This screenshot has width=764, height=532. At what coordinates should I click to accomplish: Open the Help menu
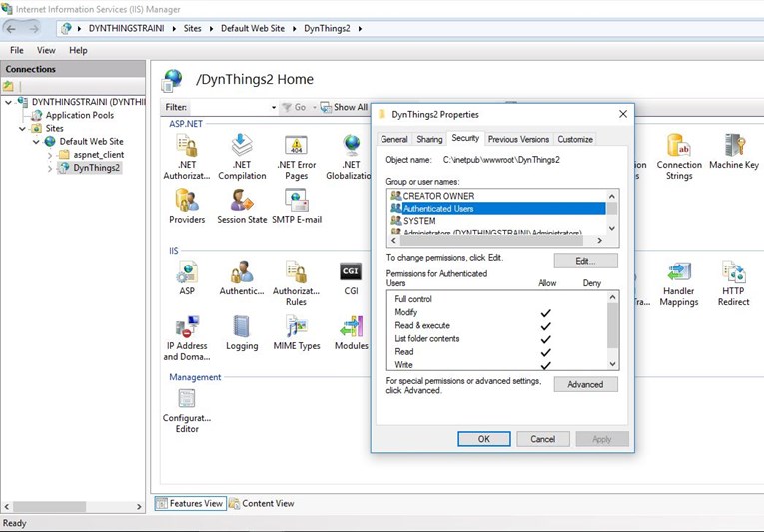pos(78,50)
